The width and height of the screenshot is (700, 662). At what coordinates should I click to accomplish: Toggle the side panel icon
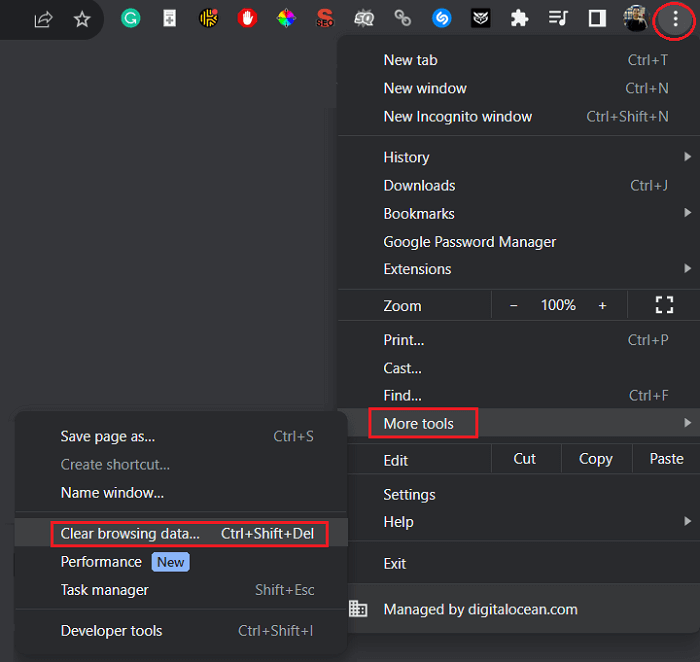coord(597,18)
